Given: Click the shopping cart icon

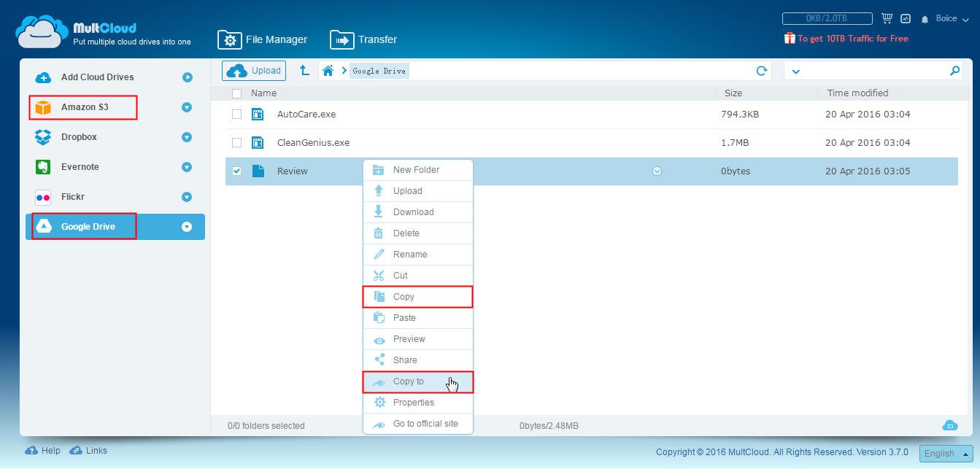Looking at the screenshot, I should [x=887, y=18].
